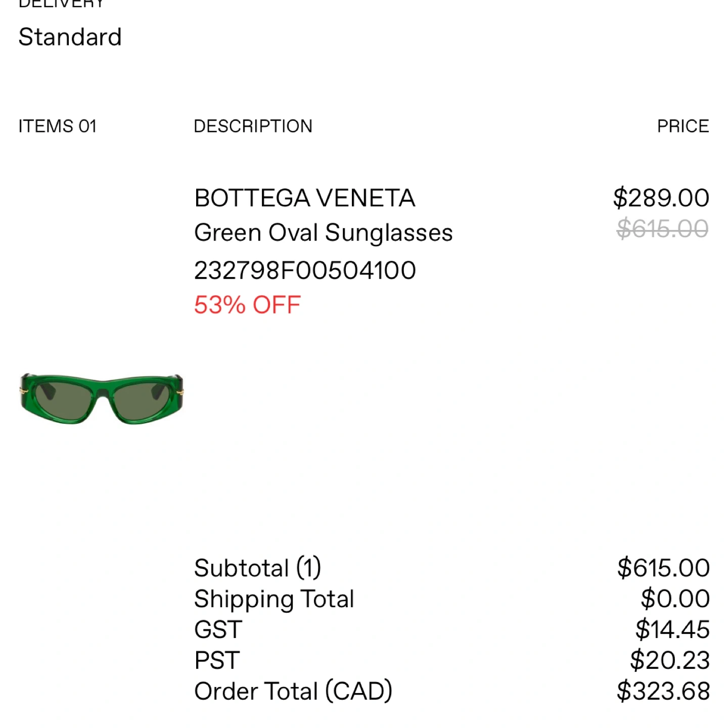The height and width of the screenshot is (728, 728).
Task: Click the $0.00 shipping amount
Action: click(x=675, y=599)
